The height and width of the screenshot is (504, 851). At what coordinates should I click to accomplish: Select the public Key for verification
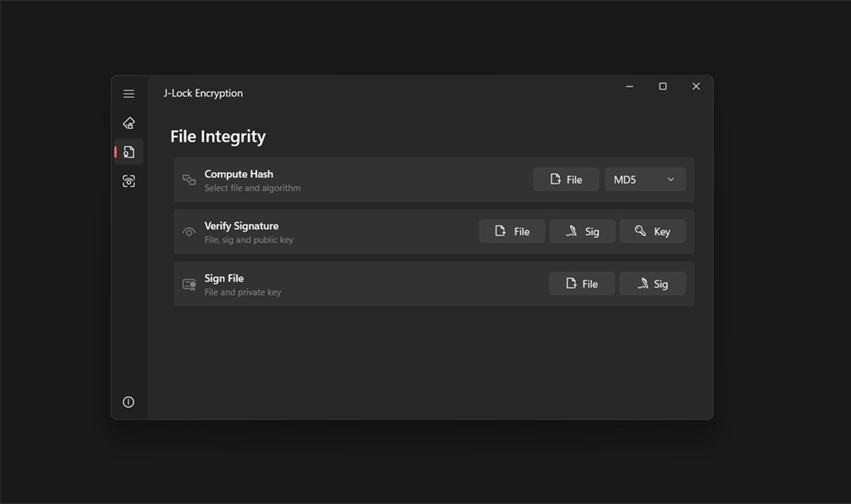[x=652, y=231]
